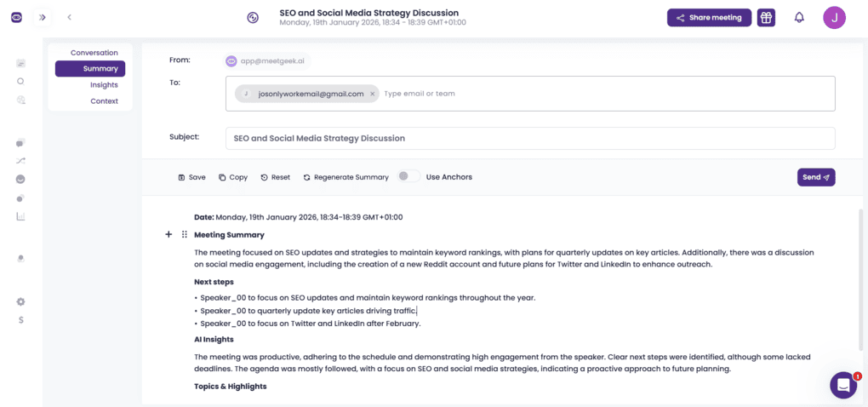Open the gift rewards icon
This screenshot has height=407, width=868.
[x=766, y=18]
